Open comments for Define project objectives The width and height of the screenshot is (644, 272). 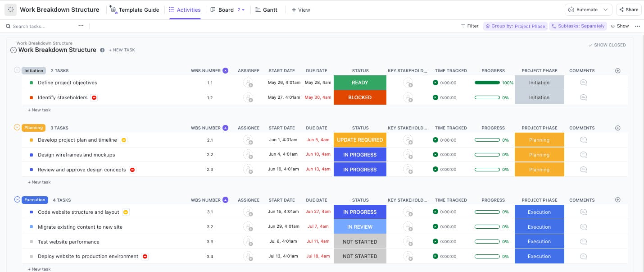point(583,83)
